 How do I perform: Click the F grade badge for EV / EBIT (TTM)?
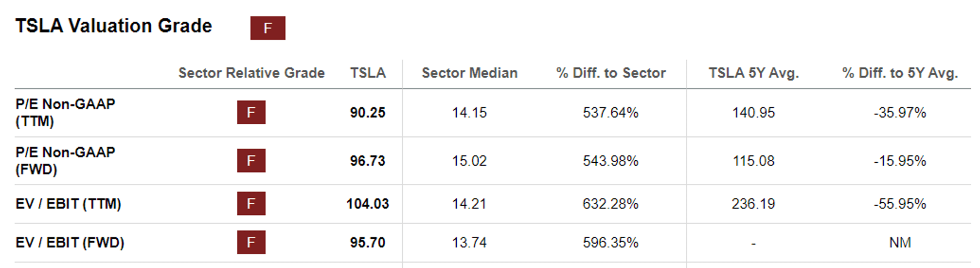pos(251,204)
